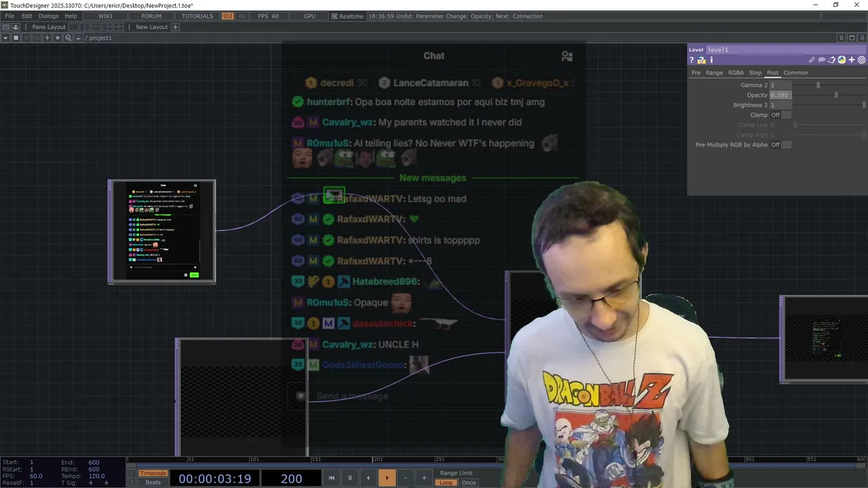Click the Brightness 2 slider handle
Screen dimensions: 868x488
click(x=864, y=105)
